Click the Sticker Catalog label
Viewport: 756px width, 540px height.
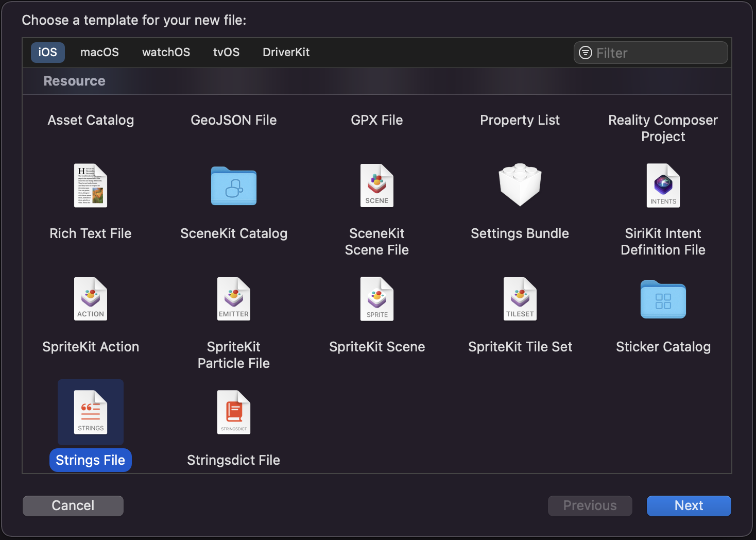pyautogui.click(x=663, y=347)
